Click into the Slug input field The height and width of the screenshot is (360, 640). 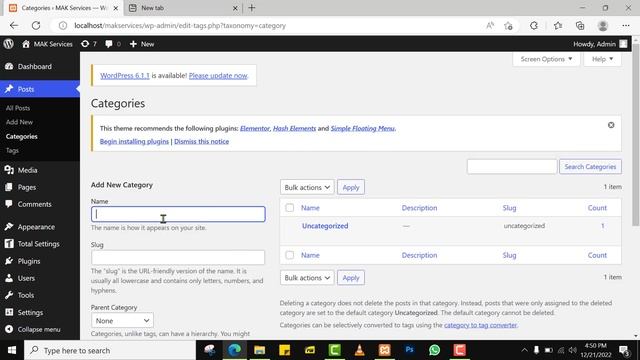(x=178, y=257)
